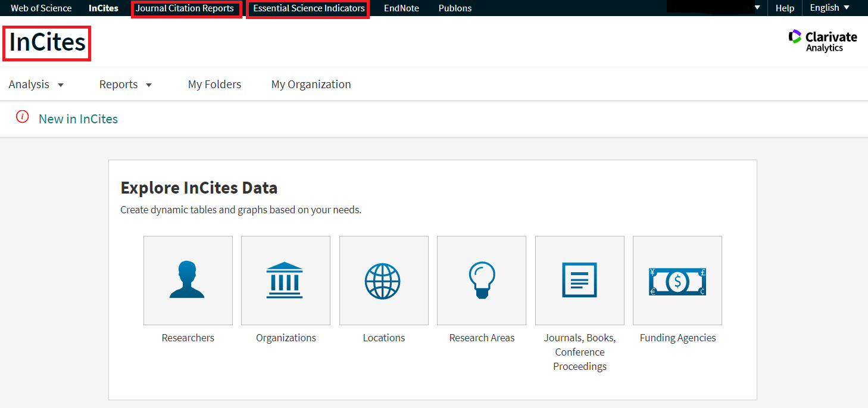Image resolution: width=868 pixels, height=408 pixels.
Task: Open the Funding Agencies money icon
Action: point(677,280)
